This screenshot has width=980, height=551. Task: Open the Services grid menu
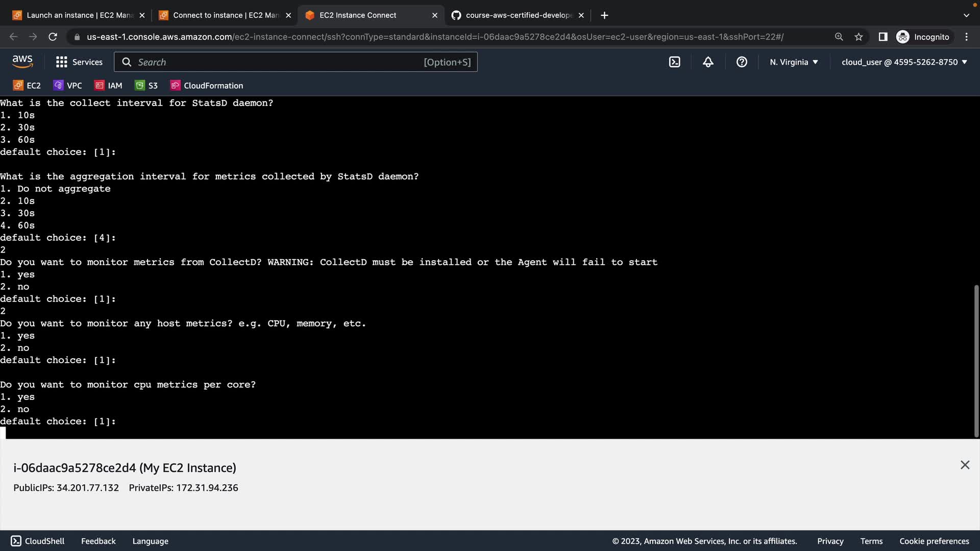pos(79,62)
